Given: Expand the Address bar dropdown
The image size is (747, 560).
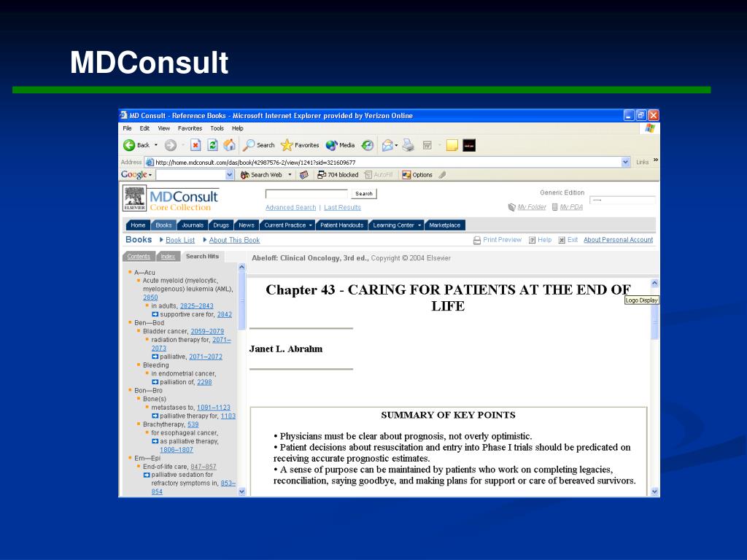Looking at the screenshot, I should pyautogui.click(x=626, y=163).
